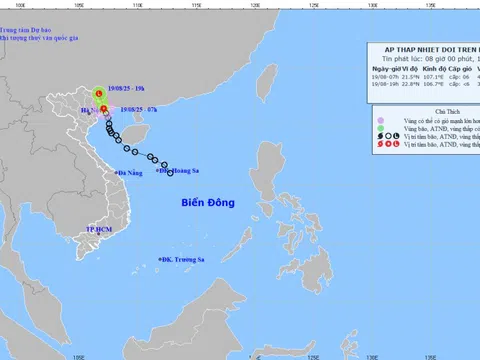Click legend text 'Vùng bão, ATNĐ, vùng thấp'
Screen dimensions: 480x360
point(438,129)
